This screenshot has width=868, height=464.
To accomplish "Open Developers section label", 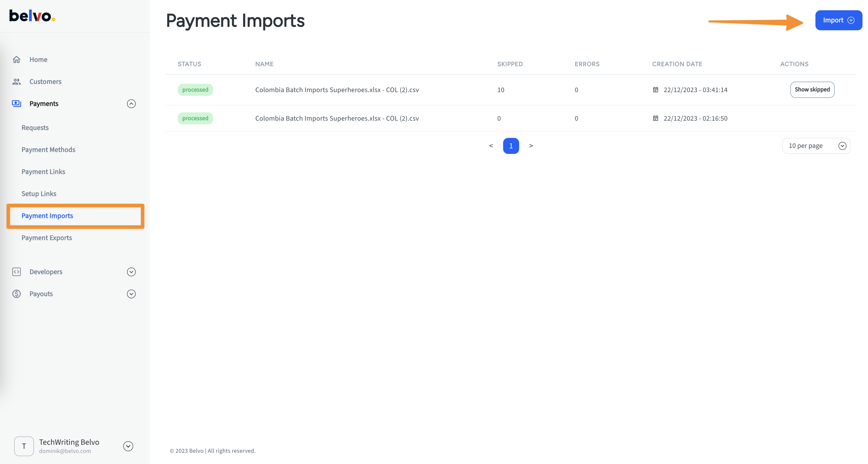I will click(x=46, y=272).
